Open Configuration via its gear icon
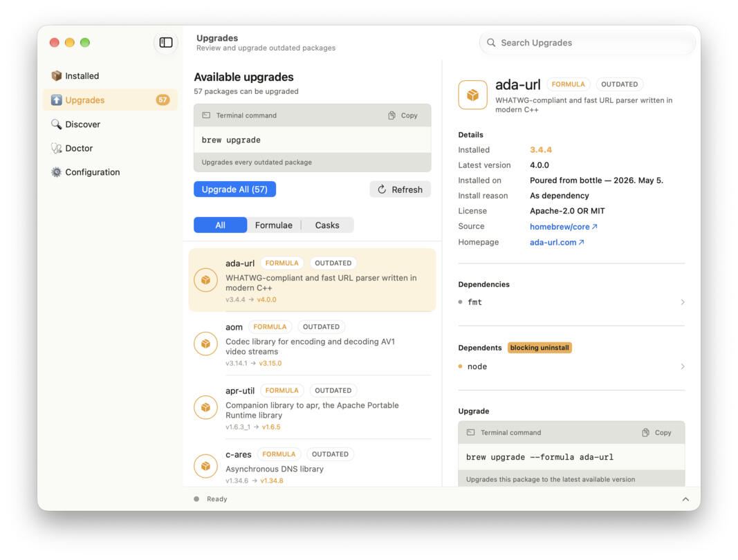The image size is (738, 560). point(57,172)
